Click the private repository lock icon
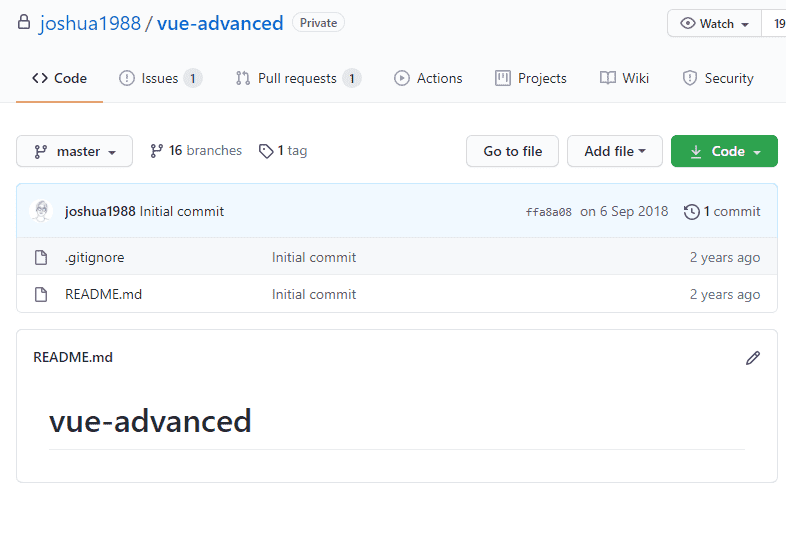 24,22
